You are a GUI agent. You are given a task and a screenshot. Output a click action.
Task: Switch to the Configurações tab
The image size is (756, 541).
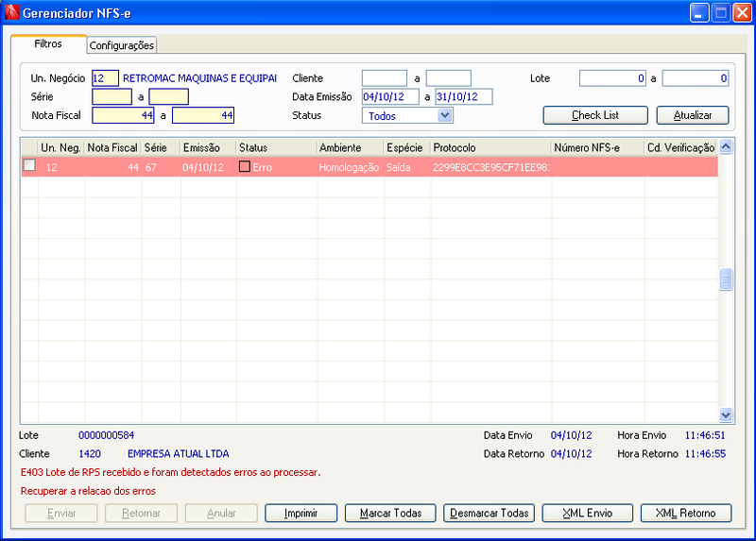[122, 45]
